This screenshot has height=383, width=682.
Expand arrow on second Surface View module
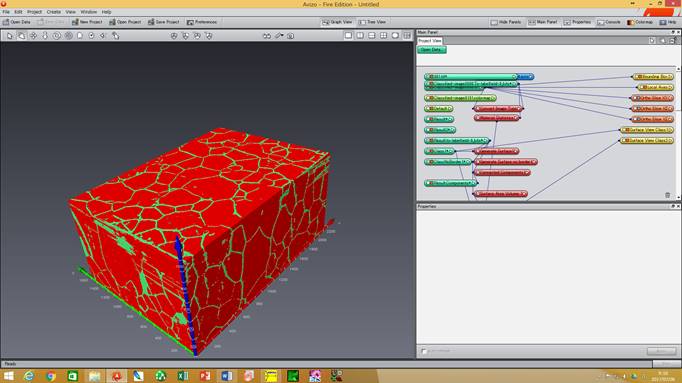tap(670, 140)
